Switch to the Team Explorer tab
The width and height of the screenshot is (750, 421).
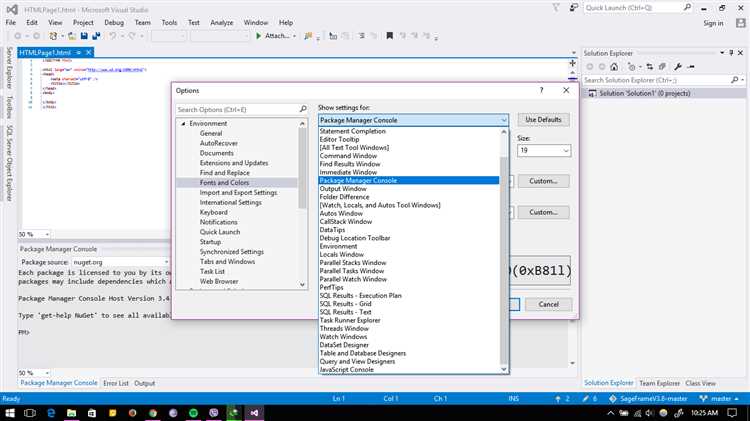point(659,383)
